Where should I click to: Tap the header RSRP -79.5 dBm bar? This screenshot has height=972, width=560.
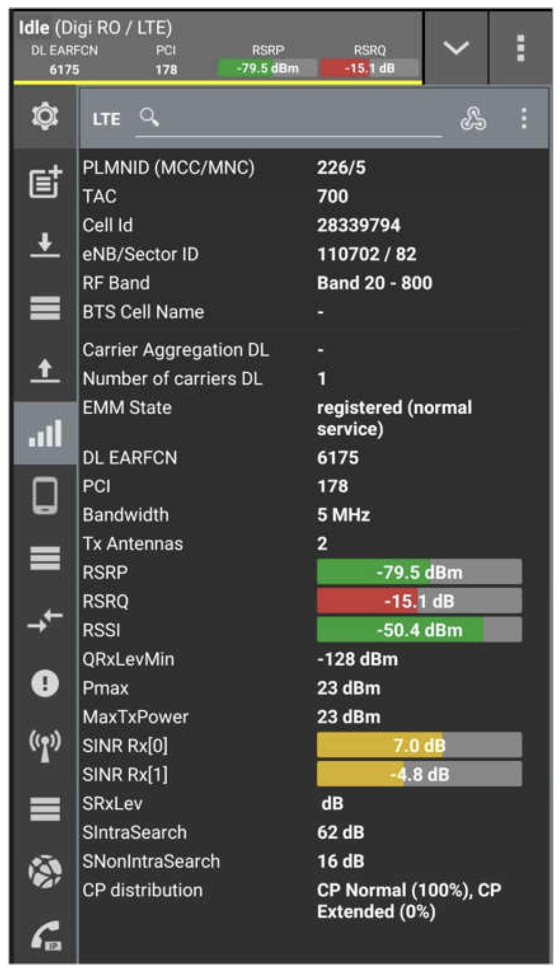click(x=268, y=68)
